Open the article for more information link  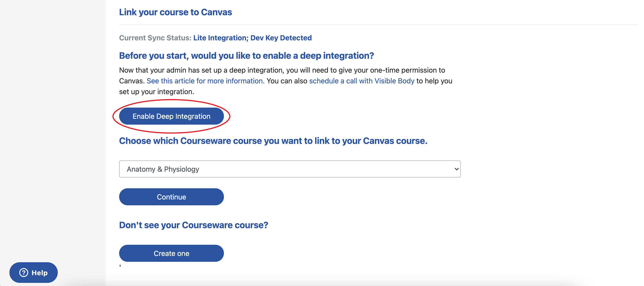[205, 80]
